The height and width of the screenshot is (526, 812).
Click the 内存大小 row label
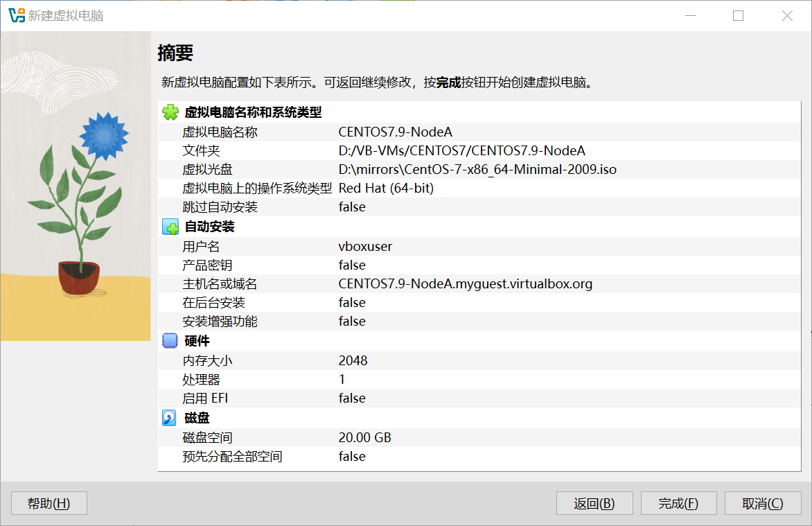click(208, 360)
